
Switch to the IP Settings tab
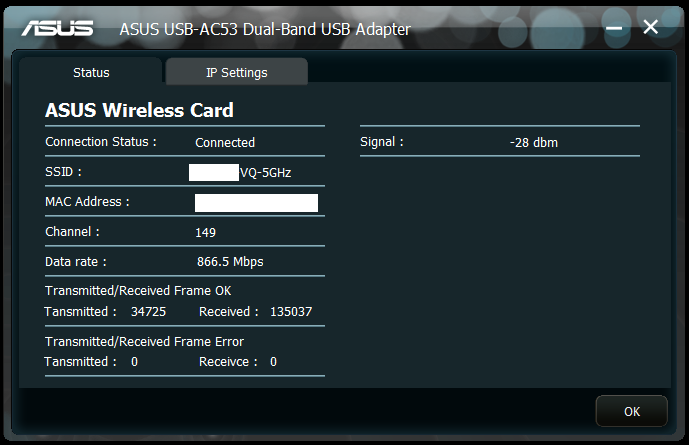(x=236, y=72)
